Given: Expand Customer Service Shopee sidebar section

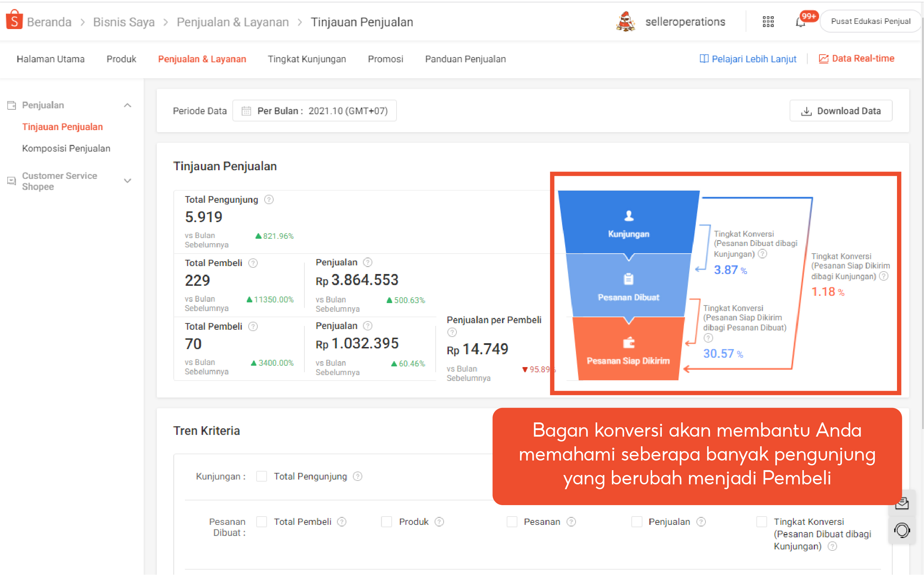Looking at the screenshot, I should pyautogui.click(x=127, y=181).
